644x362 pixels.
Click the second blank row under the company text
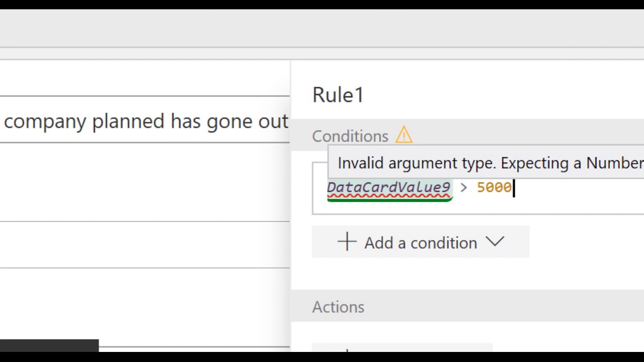pos(145,244)
